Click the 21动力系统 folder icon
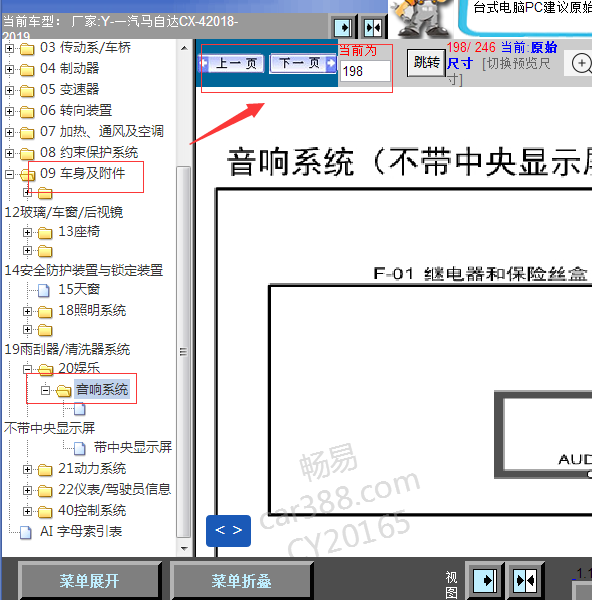This screenshot has width=592, height=600. click(45, 470)
